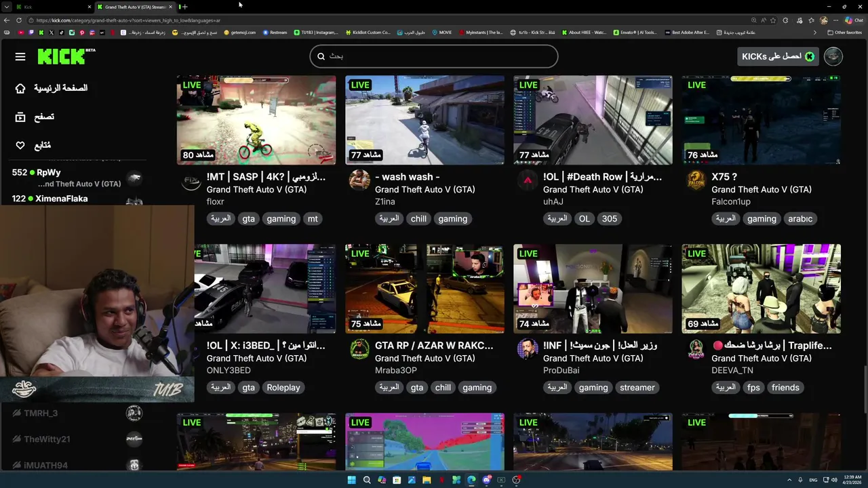Click the search magnifier icon in the search box
This screenshot has height=488, width=868.
click(321, 56)
